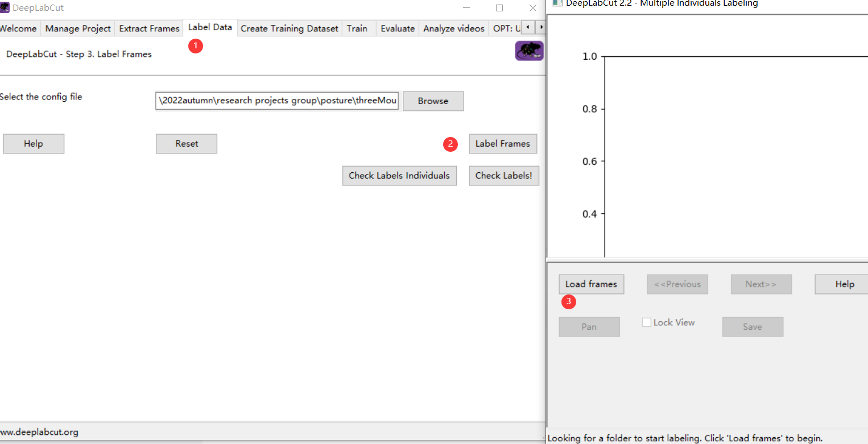The width and height of the screenshot is (868, 444).
Task: Switch to the Welcome tab
Action: [18, 28]
